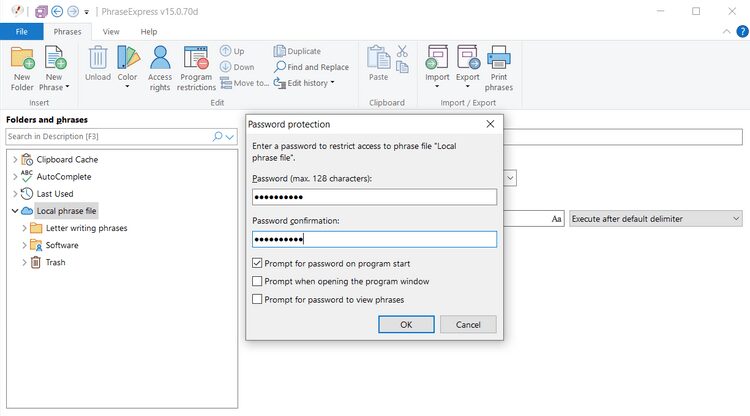The width and height of the screenshot is (750, 416).
Task: Open quick access toolbar dropdown arrow
Action: pos(87,12)
